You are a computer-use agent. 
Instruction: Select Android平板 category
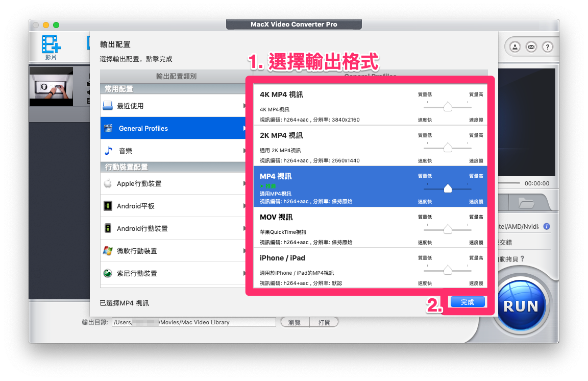pos(173,206)
